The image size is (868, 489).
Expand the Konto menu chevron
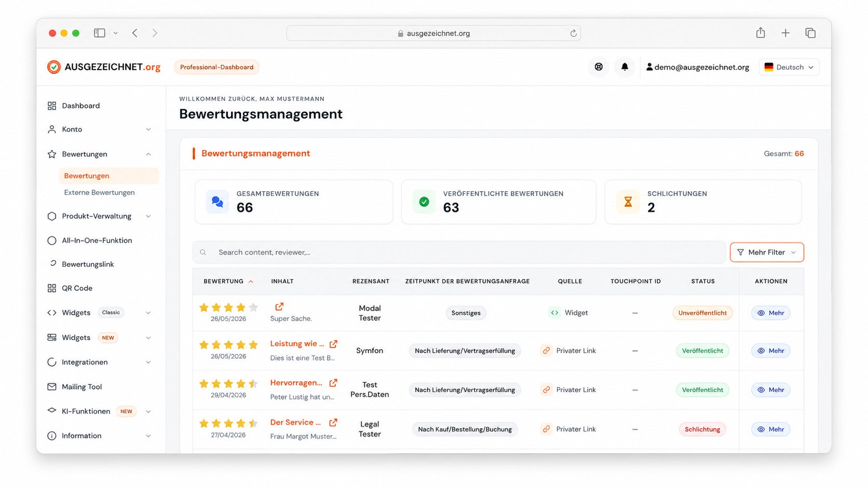148,129
